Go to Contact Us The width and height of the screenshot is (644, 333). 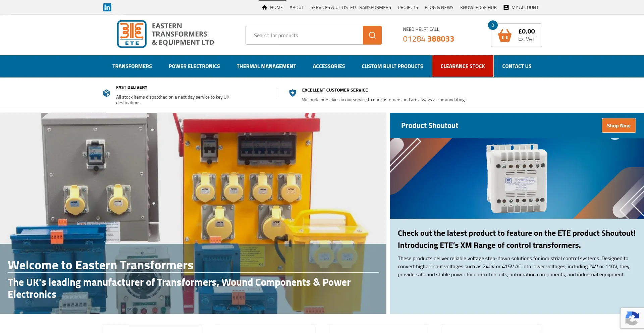(517, 66)
